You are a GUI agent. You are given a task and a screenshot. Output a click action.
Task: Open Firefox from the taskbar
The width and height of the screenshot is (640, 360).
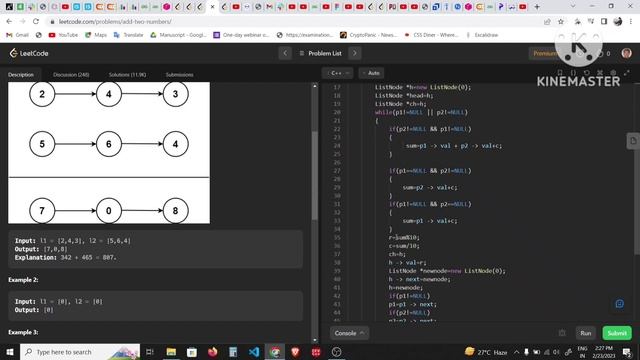(212, 352)
